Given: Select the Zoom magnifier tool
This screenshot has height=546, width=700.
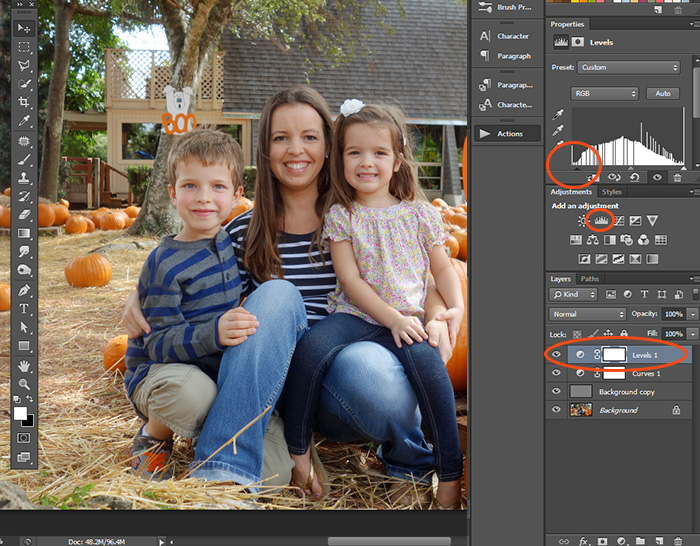Looking at the screenshot, I should [24, 384].
